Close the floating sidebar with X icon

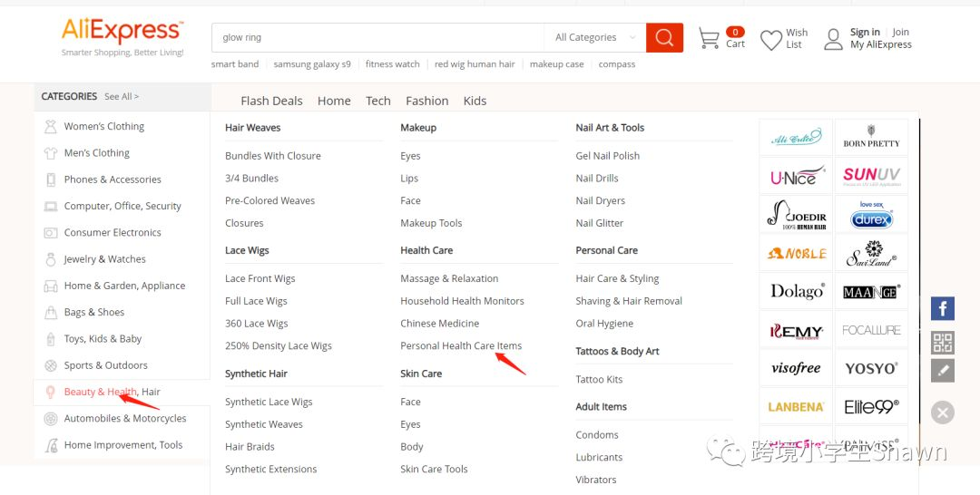(x=943, y=412)
